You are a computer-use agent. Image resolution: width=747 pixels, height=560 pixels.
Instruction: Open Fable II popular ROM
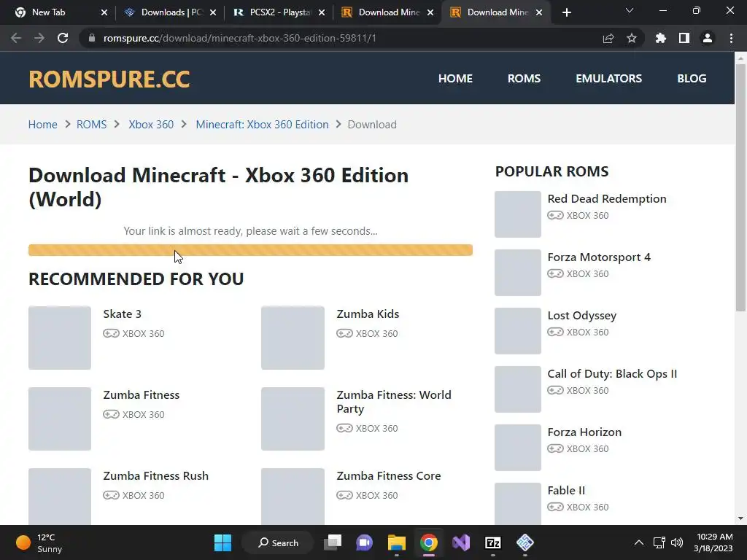click(x=566, y=491)
